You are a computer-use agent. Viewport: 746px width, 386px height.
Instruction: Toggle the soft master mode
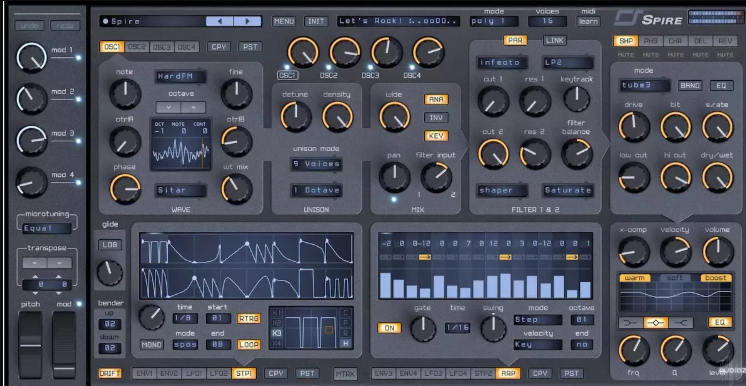675,278
